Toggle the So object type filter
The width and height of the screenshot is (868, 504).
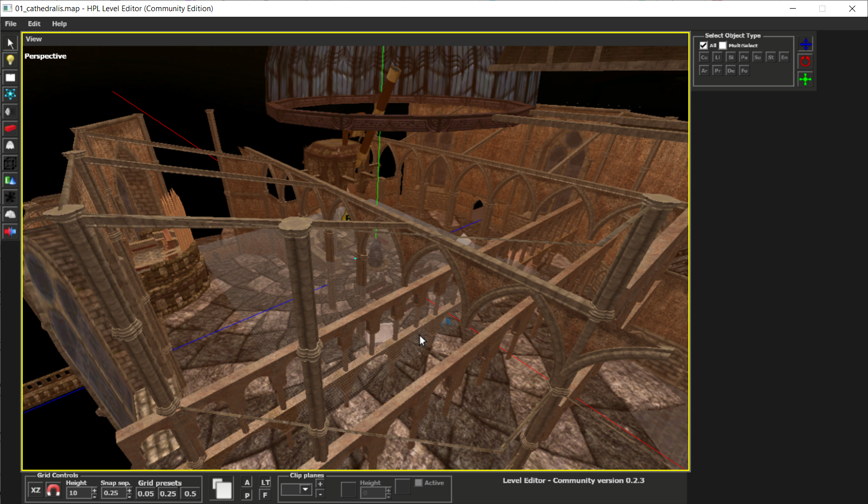(x=757, y=57)
